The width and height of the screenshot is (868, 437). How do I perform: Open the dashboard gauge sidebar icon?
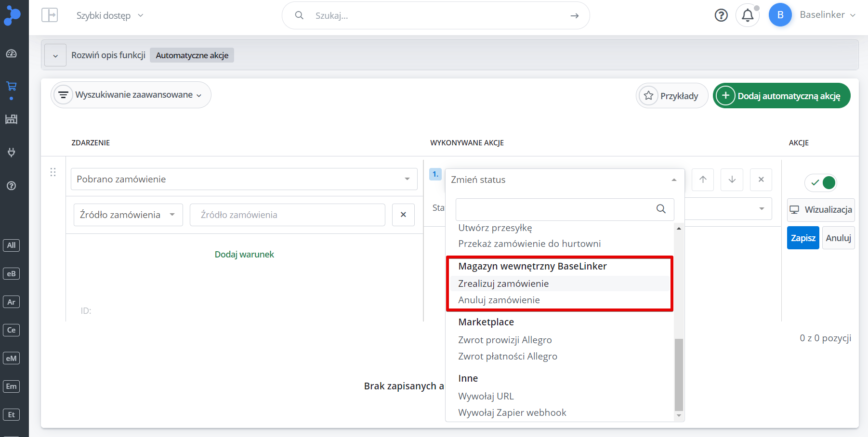(x=12, y=53)
